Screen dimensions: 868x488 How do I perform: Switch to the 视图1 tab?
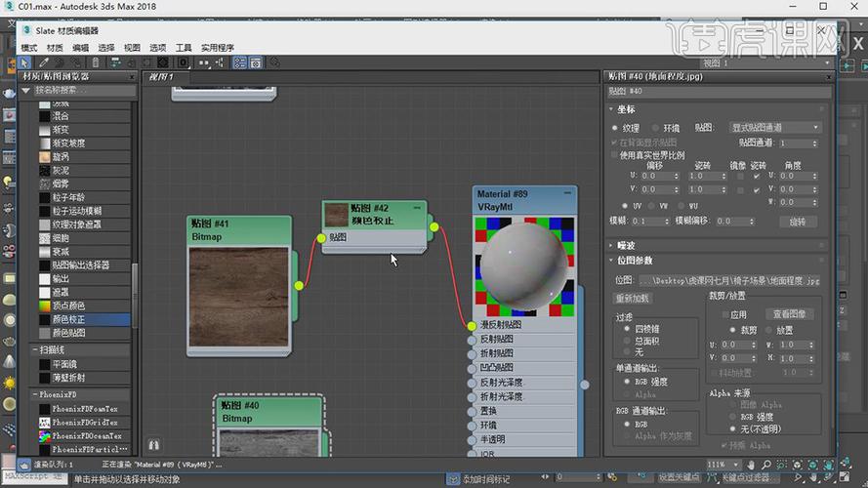(x=161, y=76)
